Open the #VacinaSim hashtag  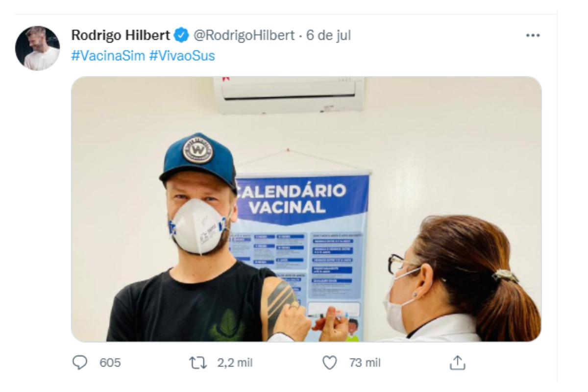pos(108,56)
